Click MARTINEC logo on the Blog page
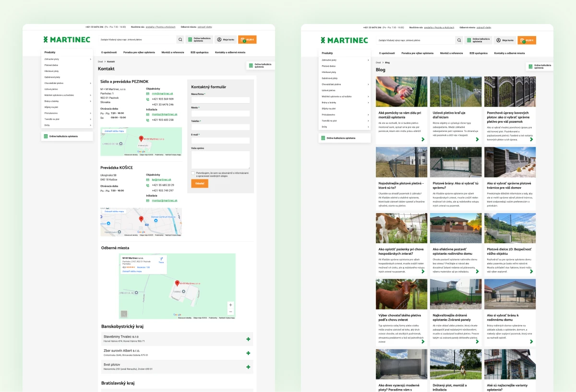Screen dimensions: 576x392 (x=344, y=40)
